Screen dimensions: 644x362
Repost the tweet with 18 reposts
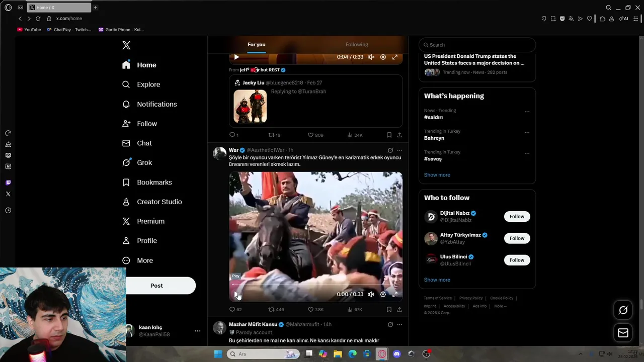pyautogui.click(x=274, y=135)
